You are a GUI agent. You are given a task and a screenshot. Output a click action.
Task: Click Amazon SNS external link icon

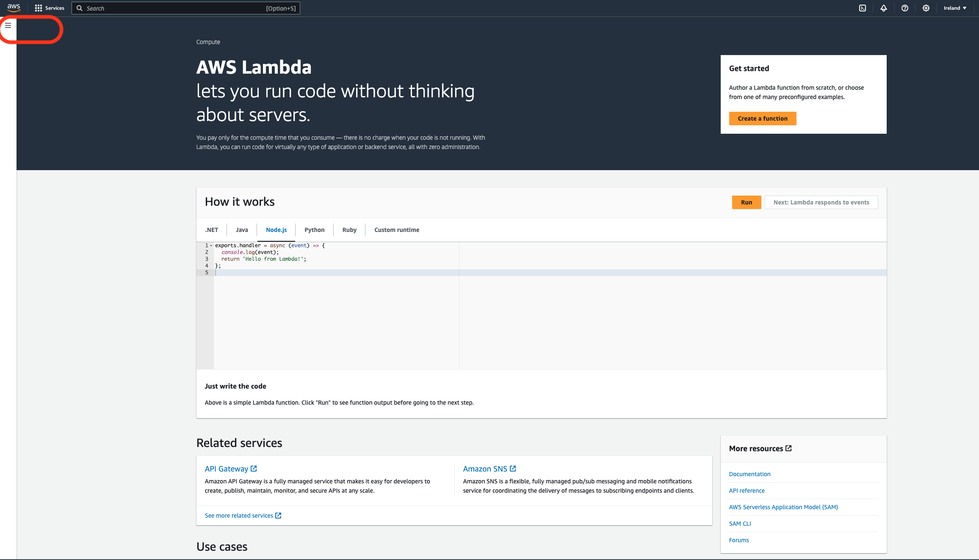(513, 469)
